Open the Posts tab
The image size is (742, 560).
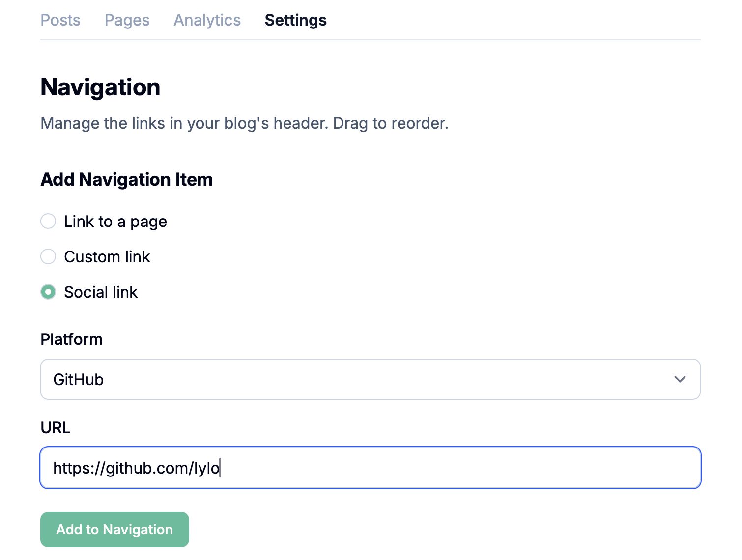60,20
